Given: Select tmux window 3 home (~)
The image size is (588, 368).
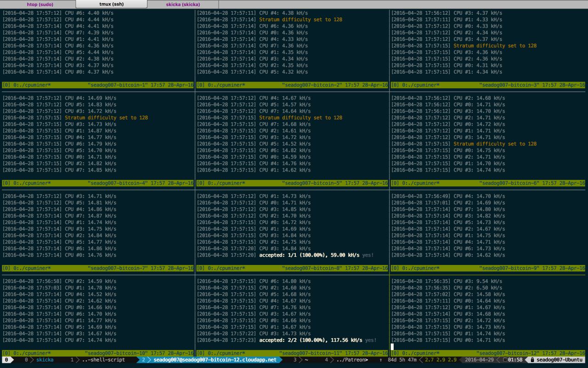Looking at the screenshot, I should (301, 360).
